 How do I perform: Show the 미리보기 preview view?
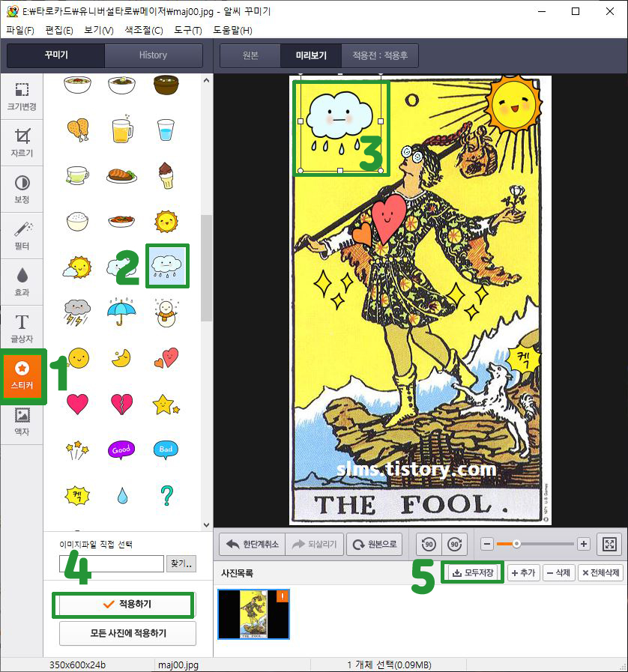311,55
